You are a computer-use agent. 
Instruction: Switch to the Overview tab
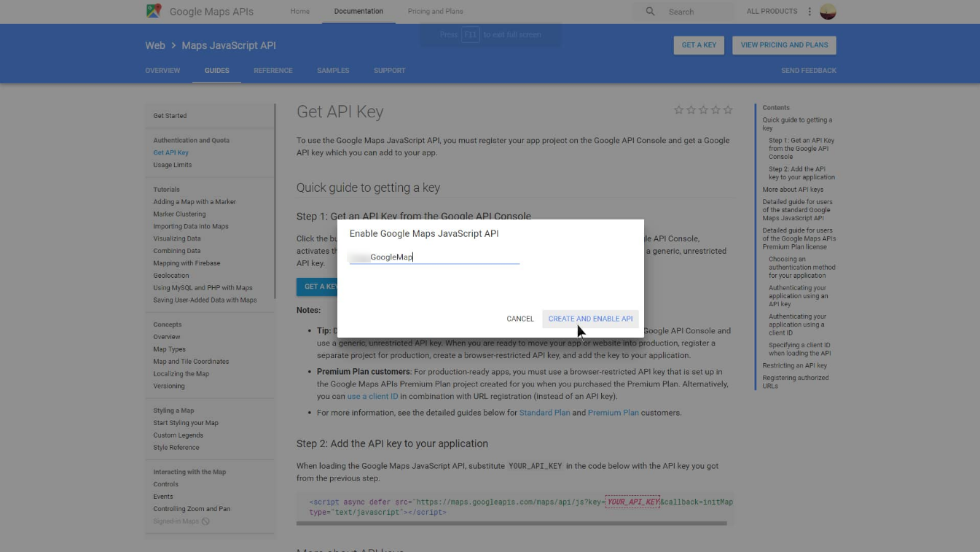[x=162, y=71]
